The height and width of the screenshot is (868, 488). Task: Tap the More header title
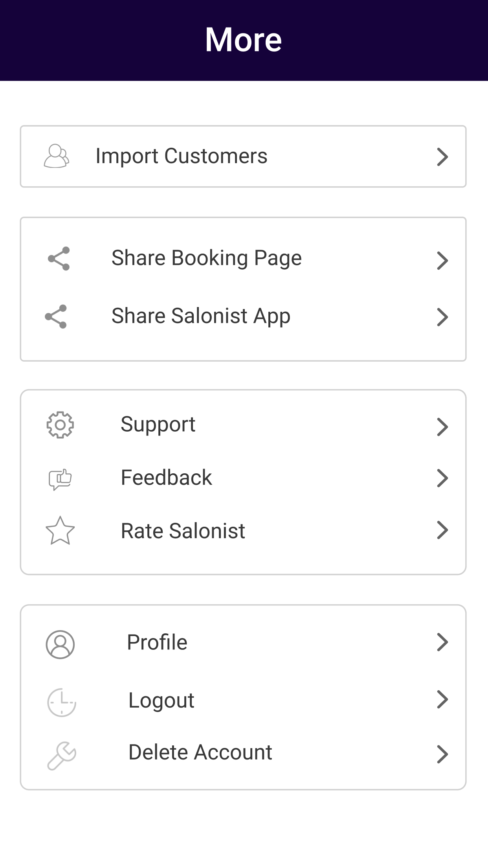(x=244, y=40)
